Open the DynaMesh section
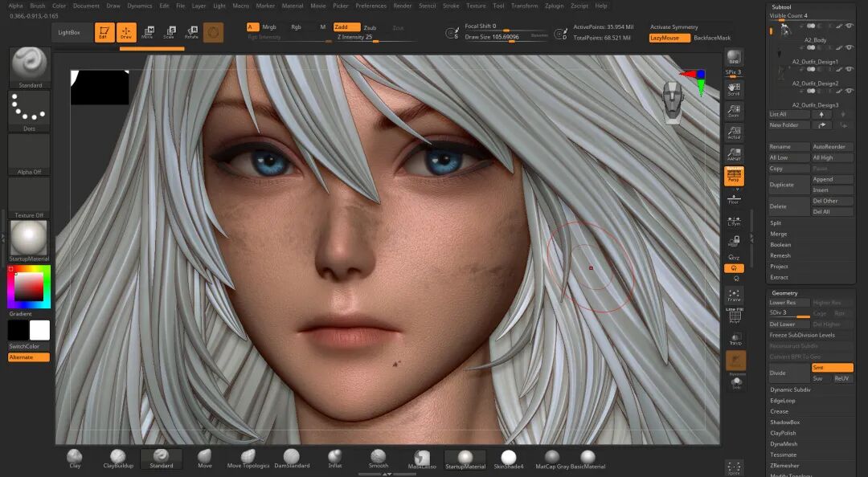Image resolution: width=868 pixels, height=477 pixels. click(784, 443)
